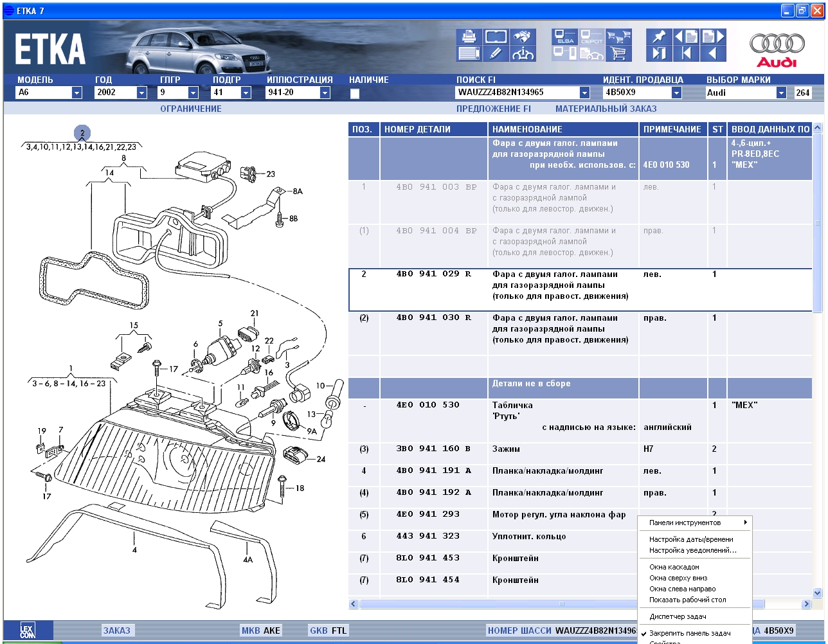
Task: Expand the МОДЕЛЬ dropdown
Action: pos(77,93)
